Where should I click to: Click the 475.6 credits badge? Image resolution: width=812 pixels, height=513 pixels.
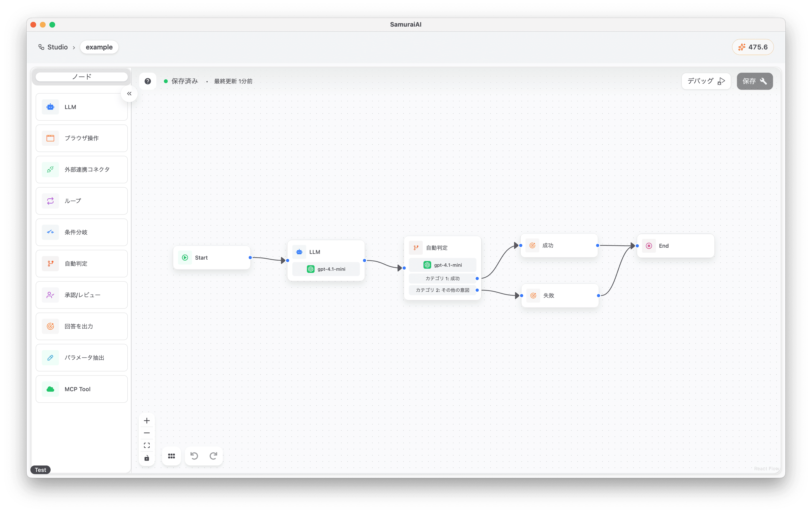click(x=753, y=47)
